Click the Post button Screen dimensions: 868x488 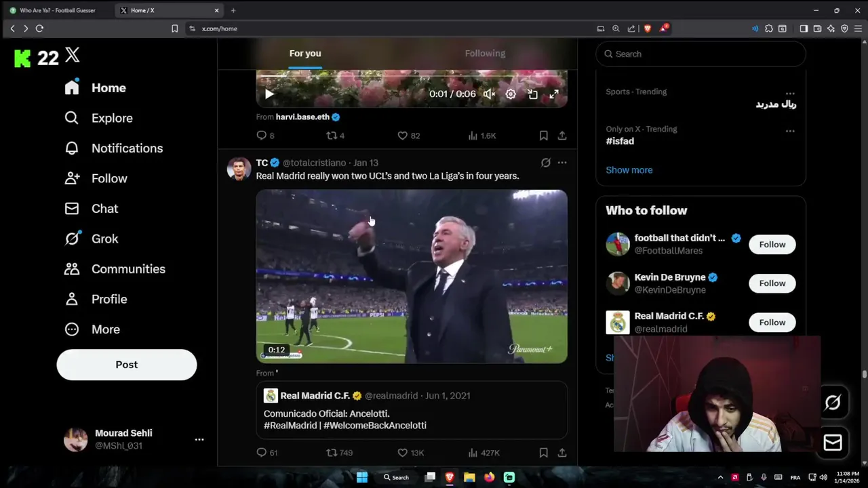pos(127,365)
